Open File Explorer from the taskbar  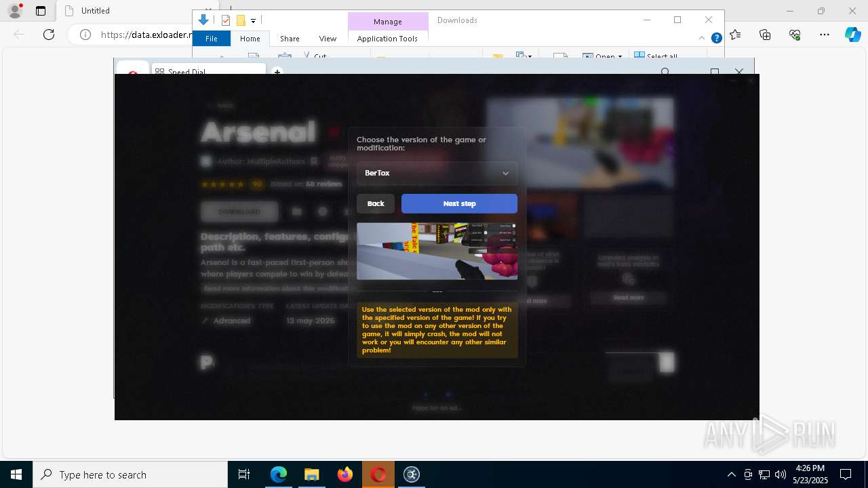[x=312, y=474]
